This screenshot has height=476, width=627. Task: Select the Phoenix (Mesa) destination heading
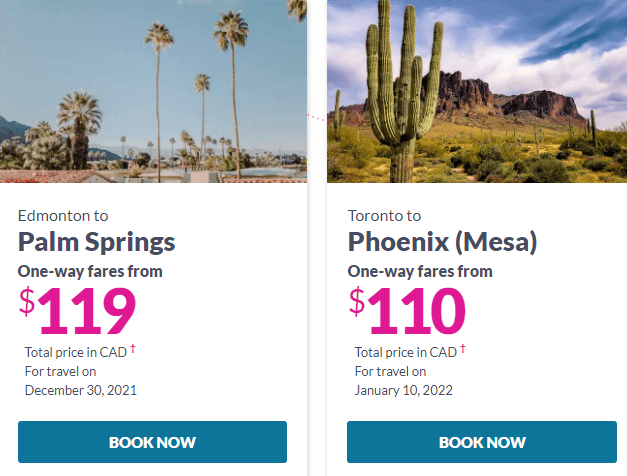click(442, 242)
